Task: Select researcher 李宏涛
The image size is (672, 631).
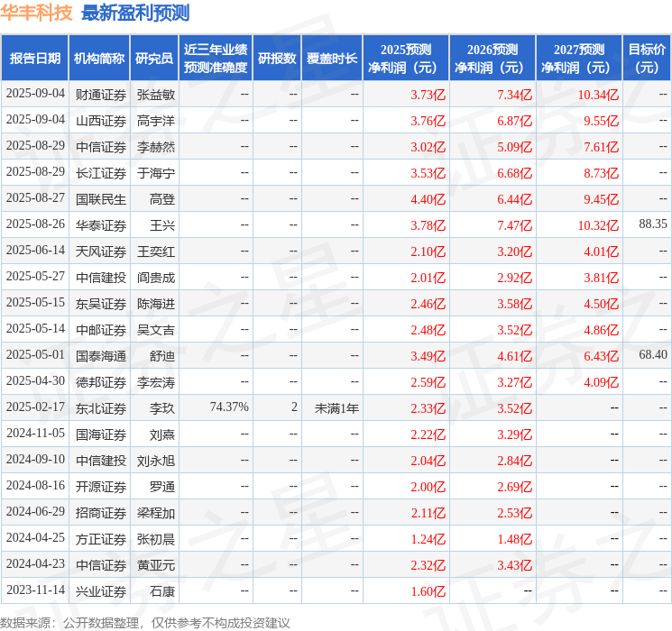Action: click(156, 382)
